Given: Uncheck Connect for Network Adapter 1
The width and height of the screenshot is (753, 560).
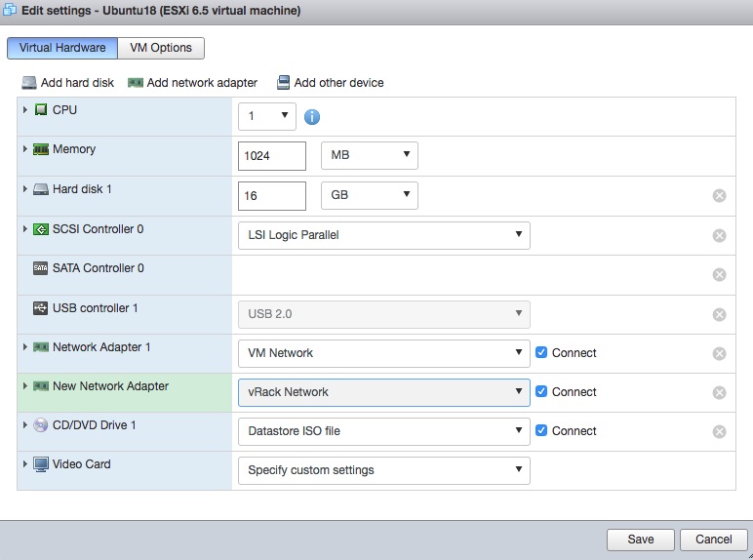Looking at the screenshot, I should (541, 352).
